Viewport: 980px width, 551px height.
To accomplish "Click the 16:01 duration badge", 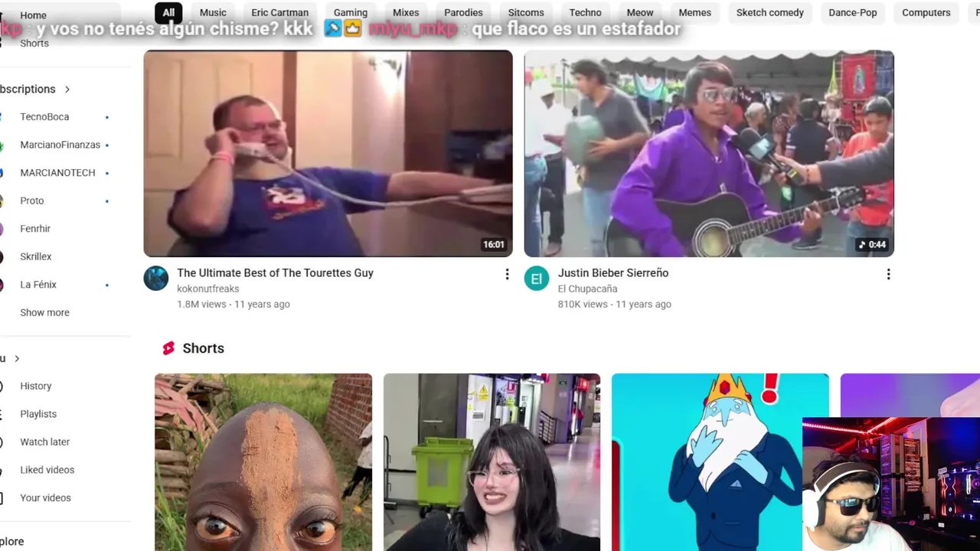I will point(494,245).
